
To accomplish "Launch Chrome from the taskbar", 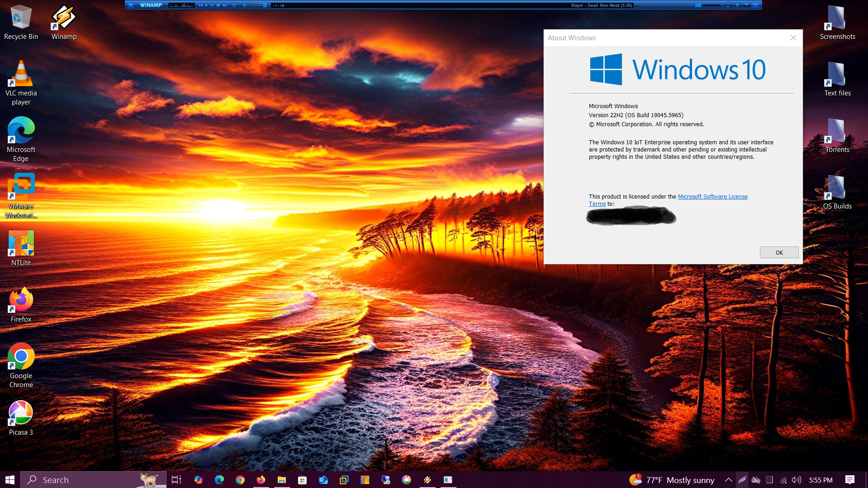I will 240,480.
